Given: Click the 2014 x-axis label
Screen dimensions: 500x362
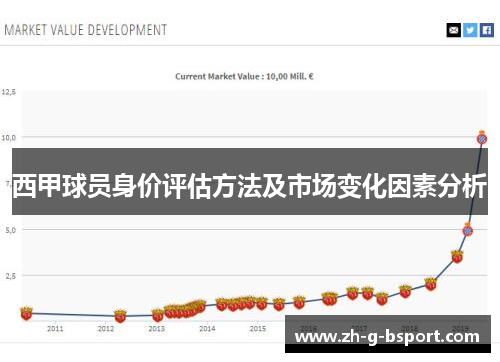Looking at the screenshot, I should coord(207,329).
